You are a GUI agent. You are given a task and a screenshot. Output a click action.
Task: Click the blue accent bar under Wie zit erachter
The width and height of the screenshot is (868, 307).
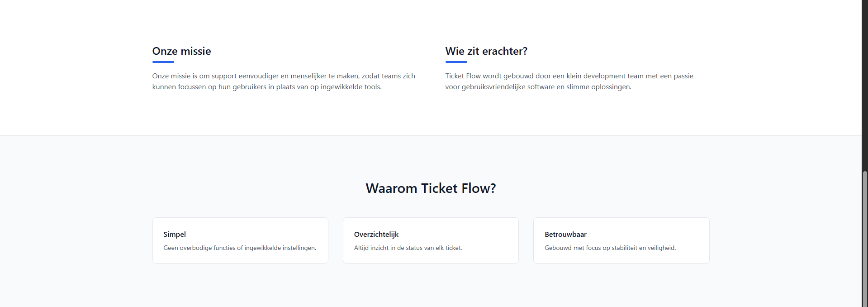coord(456,62)
